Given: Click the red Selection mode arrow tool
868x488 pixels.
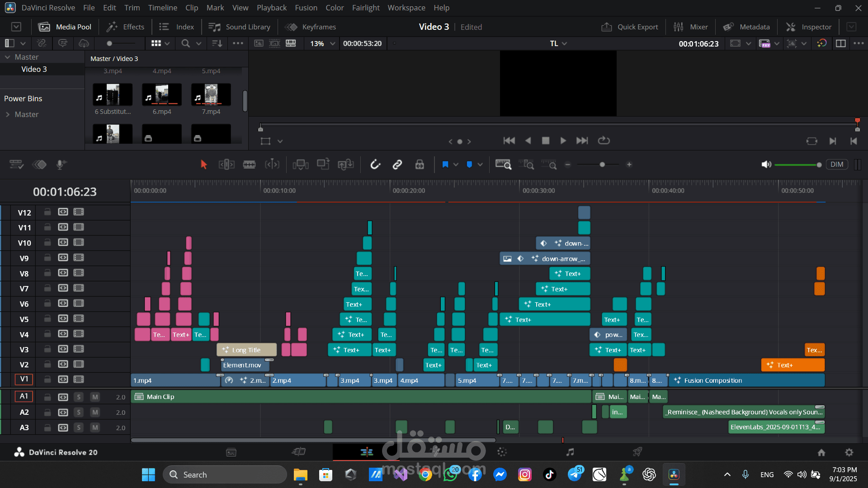Looking at the screenshot, I should pos(203,164).
